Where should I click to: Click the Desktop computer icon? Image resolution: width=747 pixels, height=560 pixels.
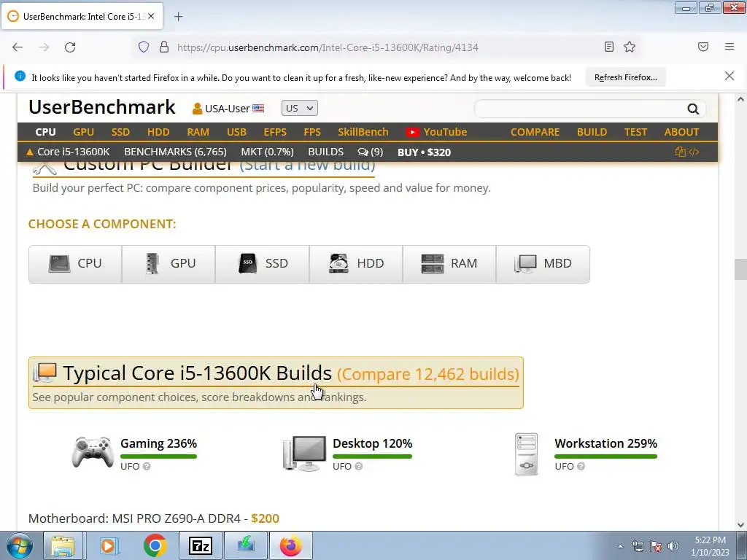304,453
